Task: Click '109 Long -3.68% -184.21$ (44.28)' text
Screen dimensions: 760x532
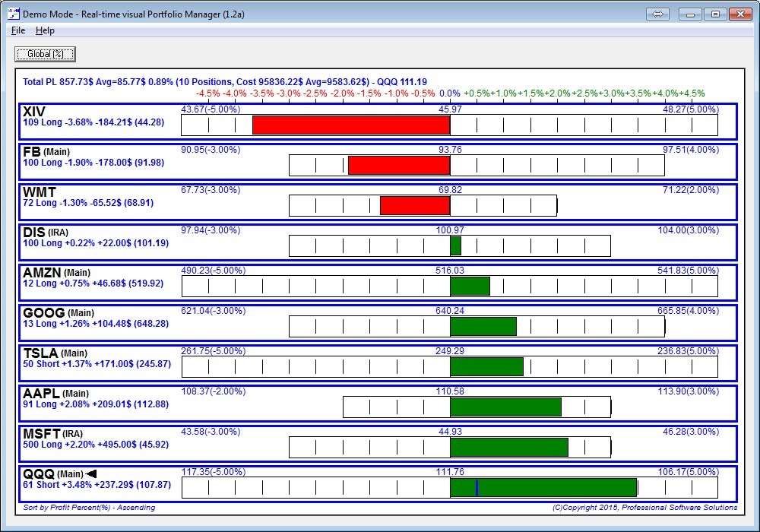Action: click(93, 122)
